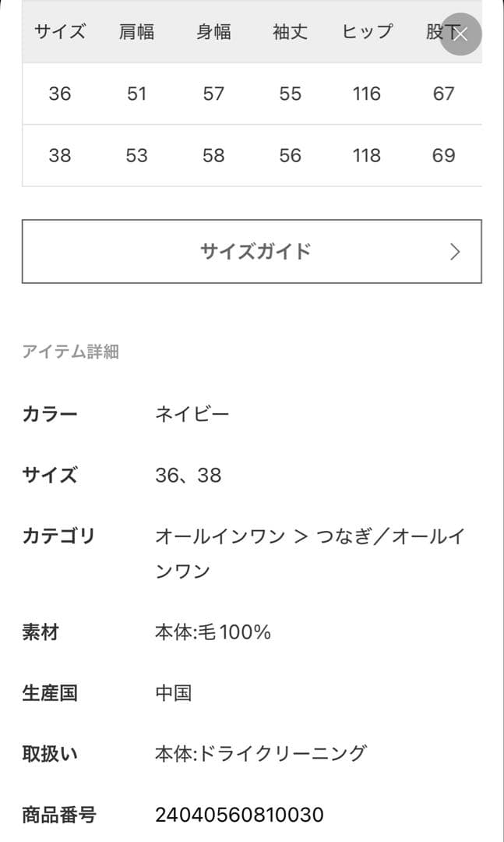The width and height of the screenshot is (504, 842).
Task: Click hip value 118 in table
Action: (366, 155)
